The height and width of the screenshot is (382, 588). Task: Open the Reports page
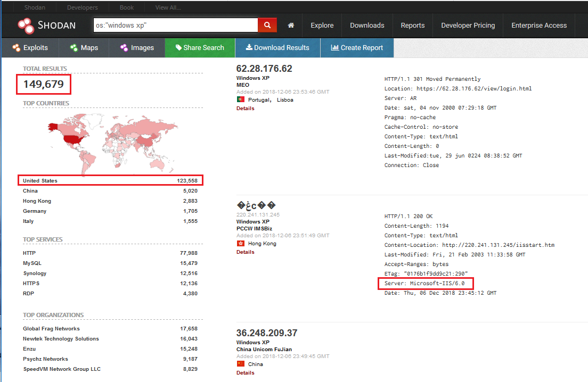(412, 26)
